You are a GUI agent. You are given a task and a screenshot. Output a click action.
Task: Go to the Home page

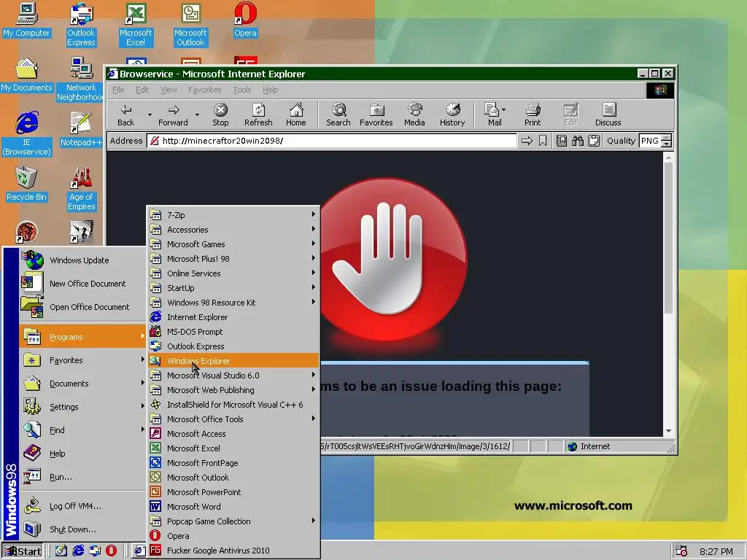point(296,114)
